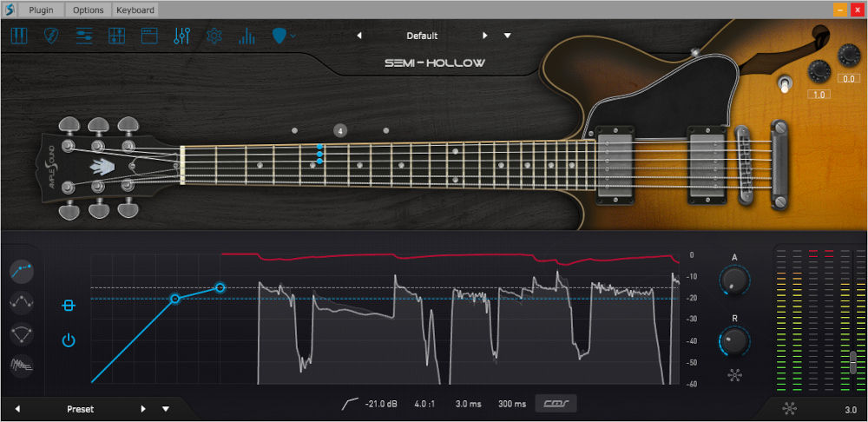The height and width of the screenshot is (422, 868).
Task: Click the snowflake icon under release knob
Action: click(x=734, y=375)
